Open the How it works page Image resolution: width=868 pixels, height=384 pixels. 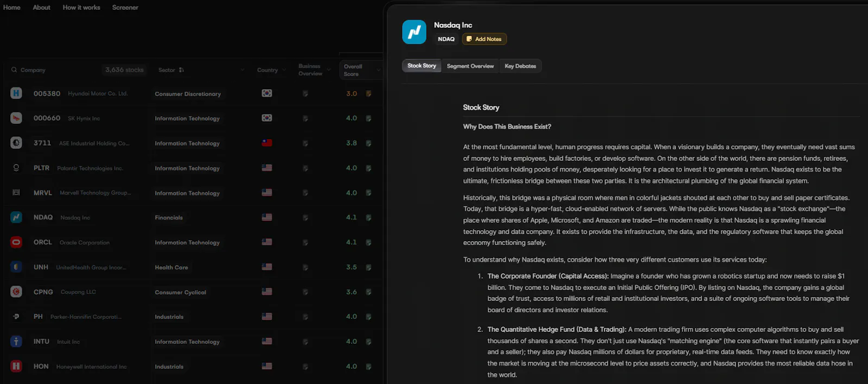click(81, 8)
